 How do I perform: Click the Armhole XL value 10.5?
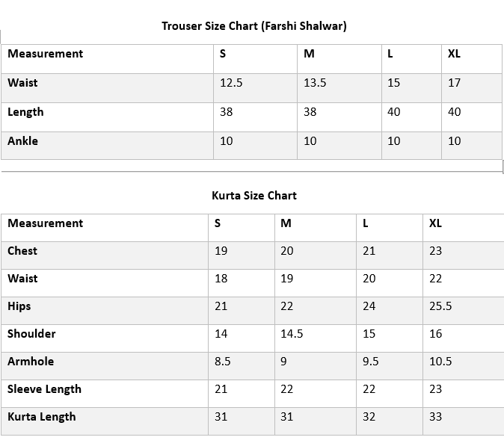tap(440, 362)
